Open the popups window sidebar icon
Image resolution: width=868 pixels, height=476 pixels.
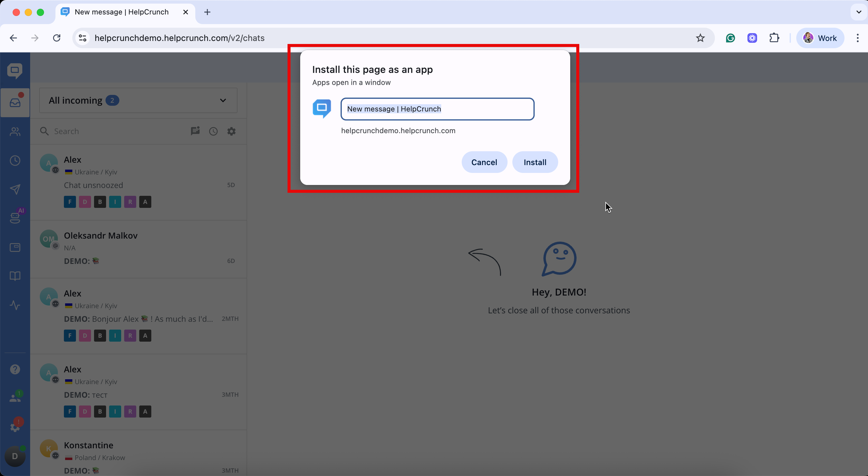(15, 248)
